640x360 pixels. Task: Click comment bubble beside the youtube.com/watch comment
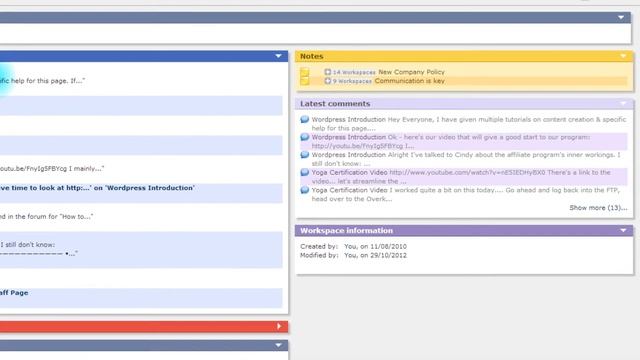click(x=304, y=172)
